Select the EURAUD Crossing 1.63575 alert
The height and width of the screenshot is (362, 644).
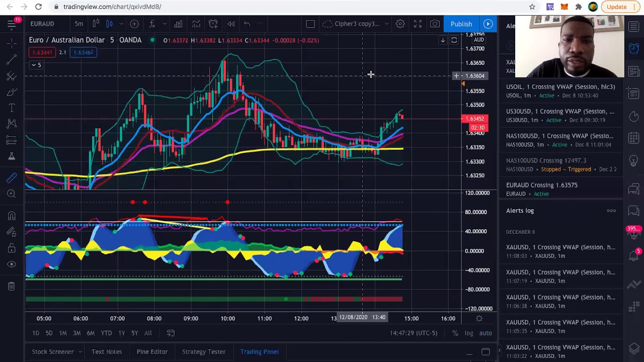coord(560,189)
